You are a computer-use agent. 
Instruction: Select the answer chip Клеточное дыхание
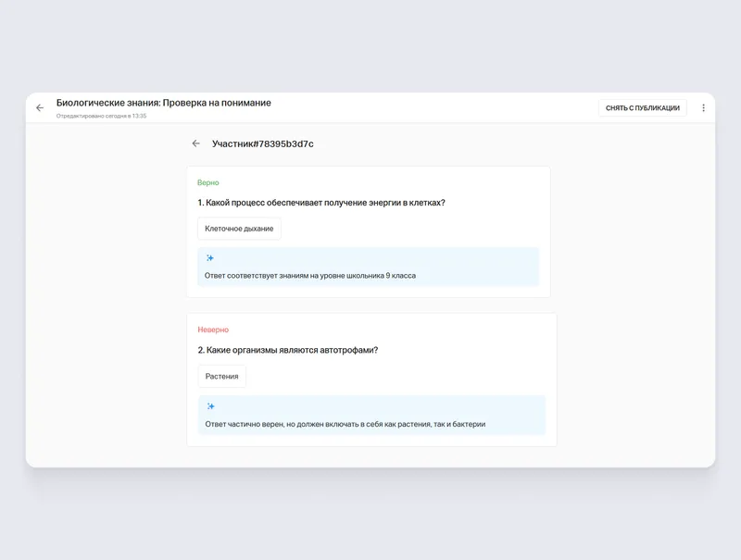tap(239, 229)
